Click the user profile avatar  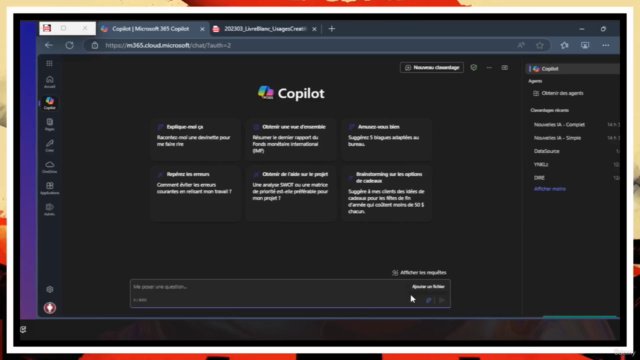(50, 308)
